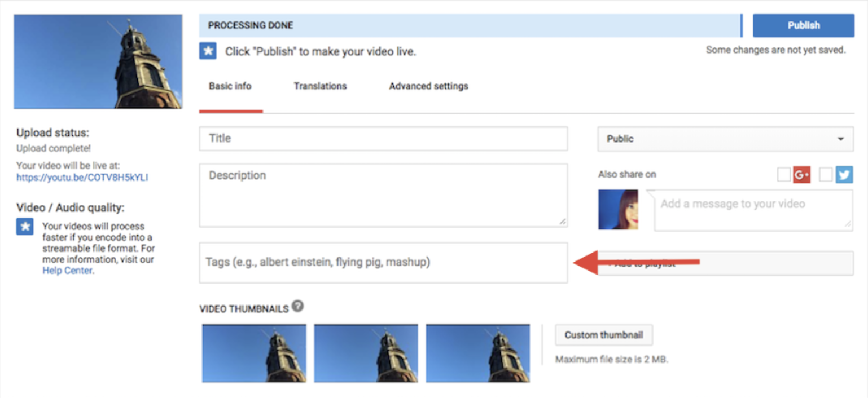Open the Public privacy dropdown
Viewport: 868px width, 398px height.
point(725,139)
